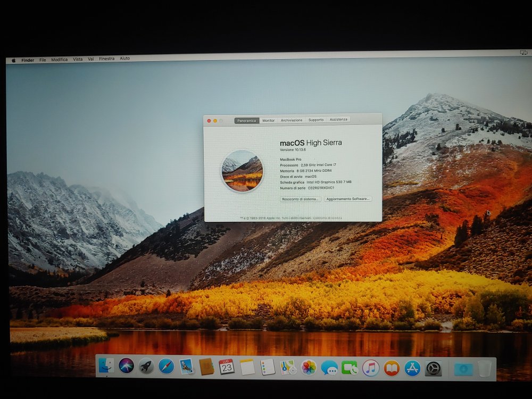Open the Finestra menu
532x399 pixels.
tap(106, 59)
